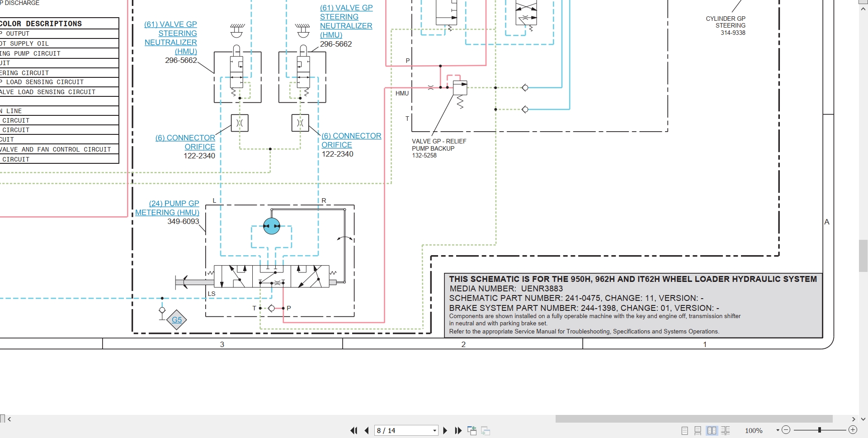Click the zoom slider handle
The image size is (868, 438).
(x=819, y=430)
